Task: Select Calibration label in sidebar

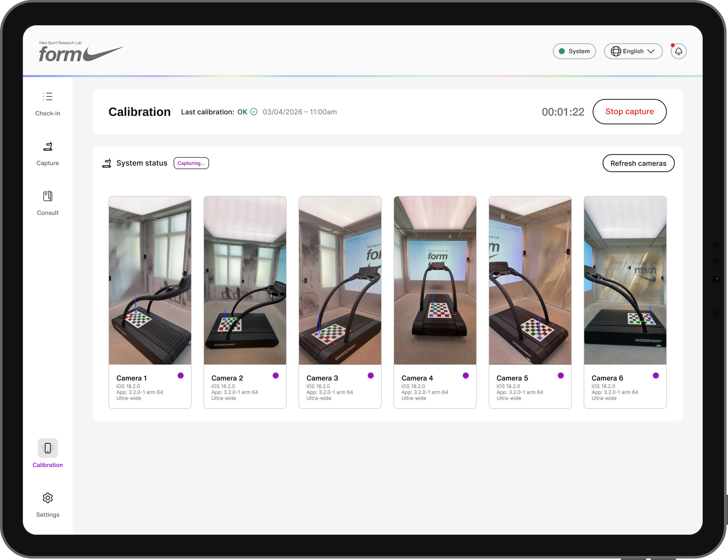Action: click(x=48, y=465)
